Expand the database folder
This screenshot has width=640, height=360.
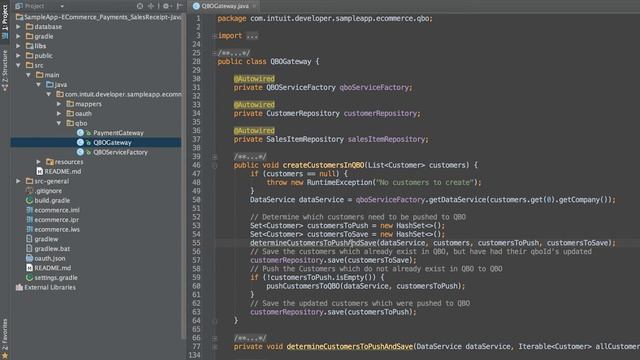pyautogui.click(x=18, y=27)
